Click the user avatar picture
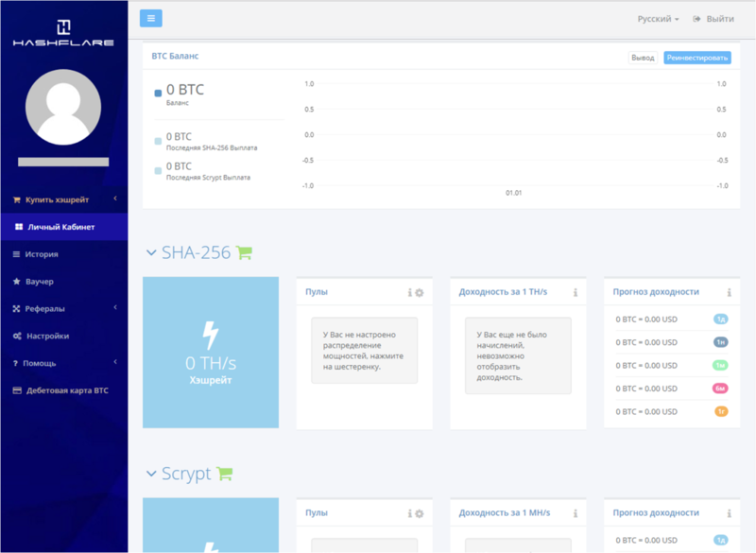Image resolution: width=756 pixels, height=553 pixels. 63,106
